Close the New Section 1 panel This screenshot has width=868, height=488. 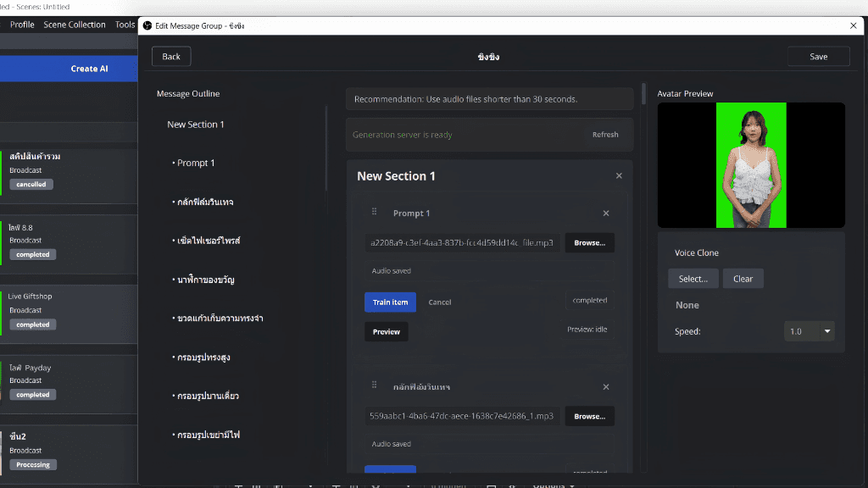click(x=619, y=176)
